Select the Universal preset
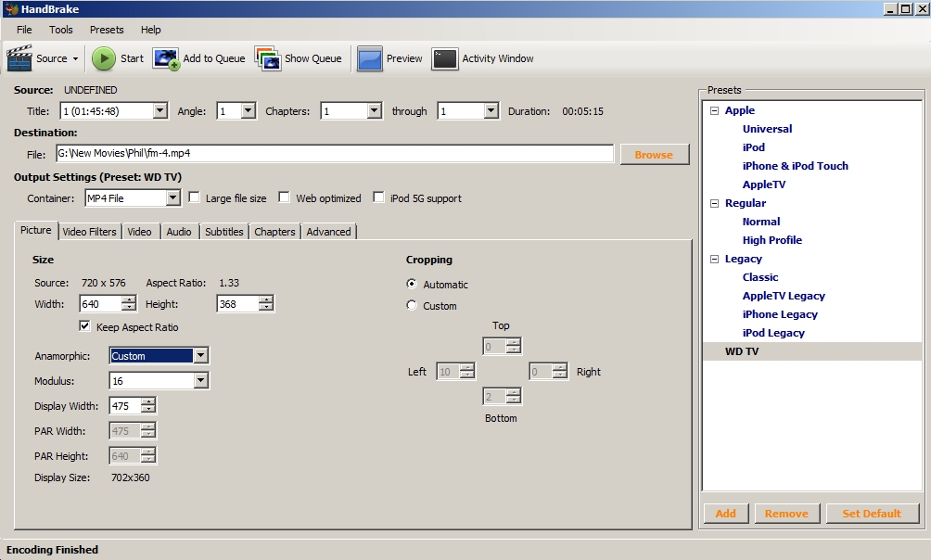Image resolution: width=931 pixels, height=560 pixels. [767, 129]
